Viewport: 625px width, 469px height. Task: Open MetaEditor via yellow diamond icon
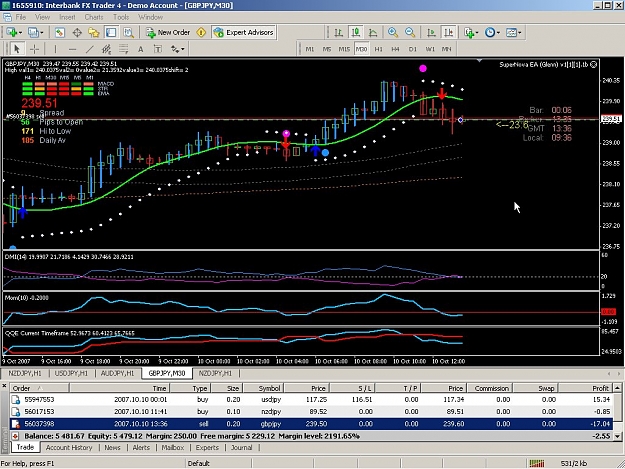pos(201,32)
